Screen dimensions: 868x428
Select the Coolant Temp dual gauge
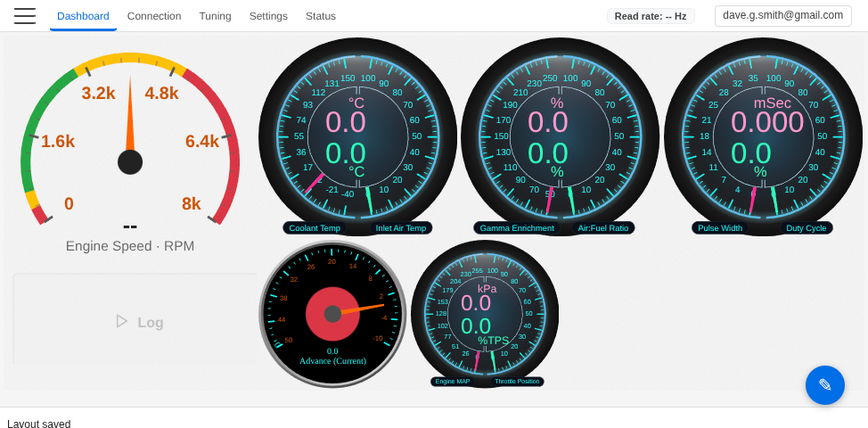(357, 136)
